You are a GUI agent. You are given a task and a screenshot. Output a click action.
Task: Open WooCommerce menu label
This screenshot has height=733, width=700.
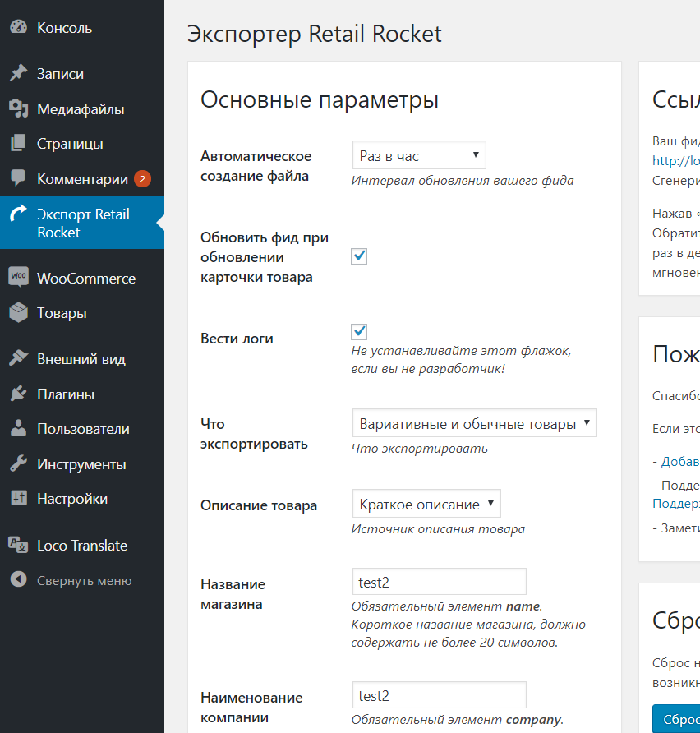[x=86, y=279]
